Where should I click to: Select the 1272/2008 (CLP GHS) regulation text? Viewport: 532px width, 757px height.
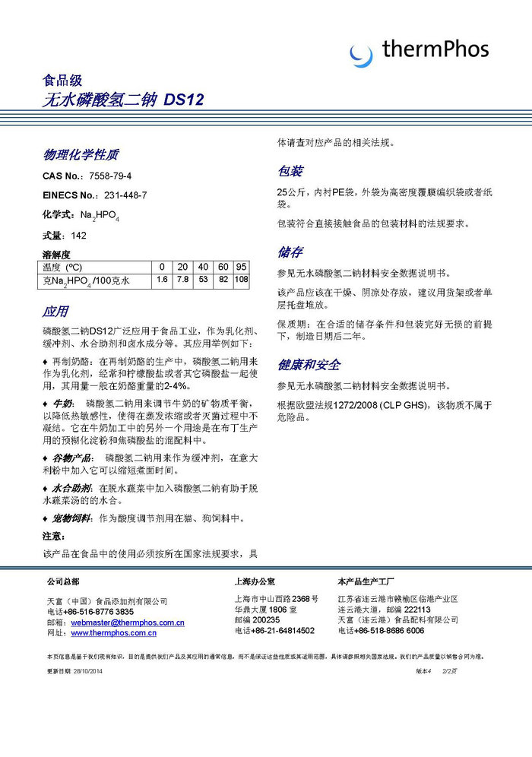[381, 405]
